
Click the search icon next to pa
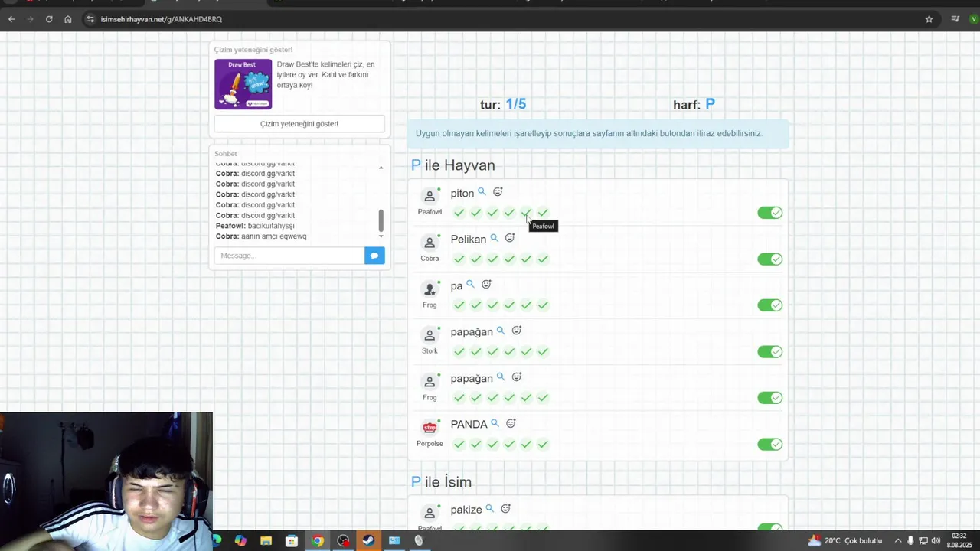[x=470, y=285]
